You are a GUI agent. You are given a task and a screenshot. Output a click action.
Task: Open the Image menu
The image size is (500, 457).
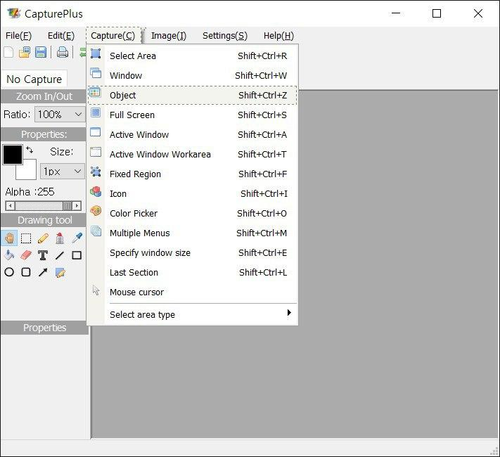point(169,36)
